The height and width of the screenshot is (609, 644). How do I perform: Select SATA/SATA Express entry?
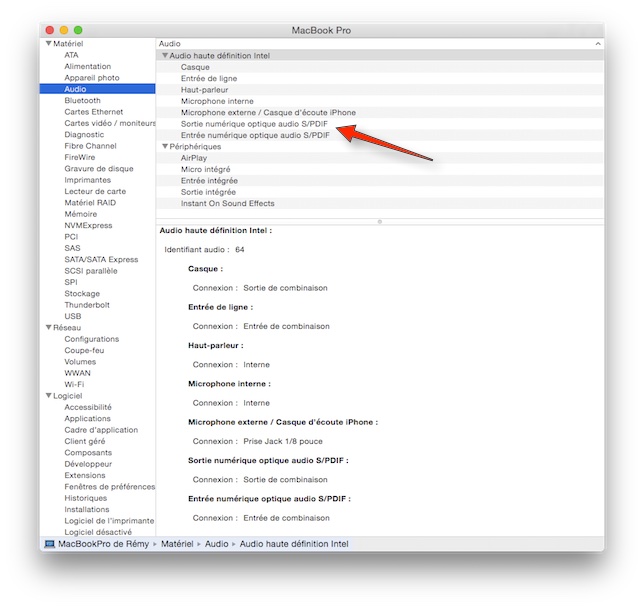(x=101, y=260)
